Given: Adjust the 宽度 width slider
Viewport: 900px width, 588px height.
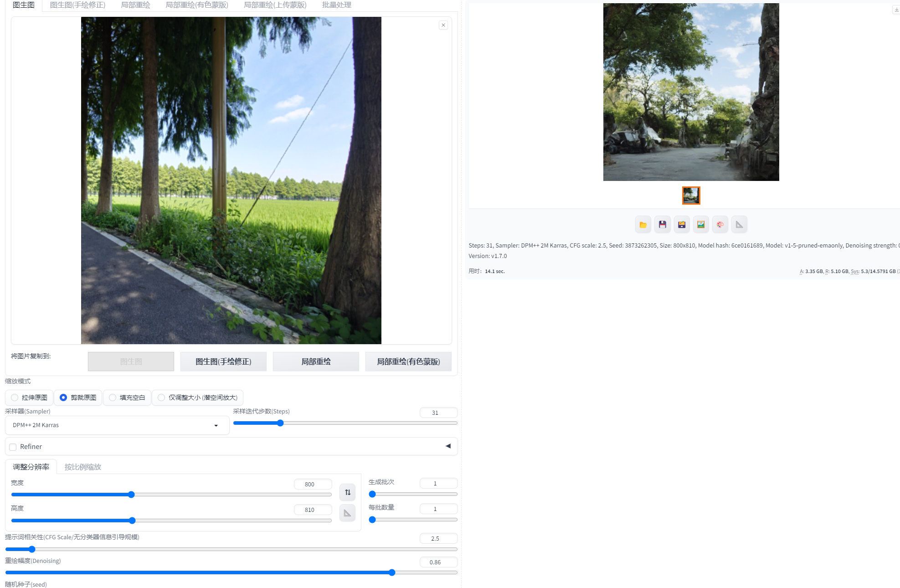Looking at the screenshot, I should click(171, 495).
